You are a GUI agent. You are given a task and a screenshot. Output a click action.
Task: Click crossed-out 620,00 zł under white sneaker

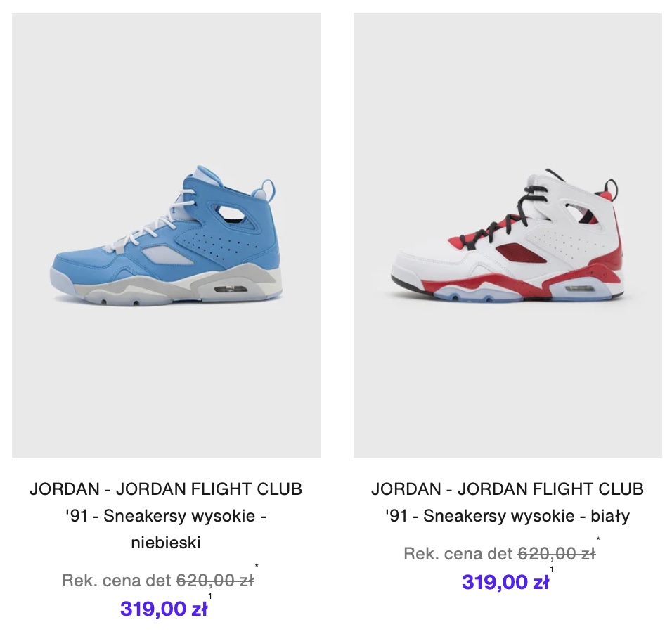[x=557, y=554]
